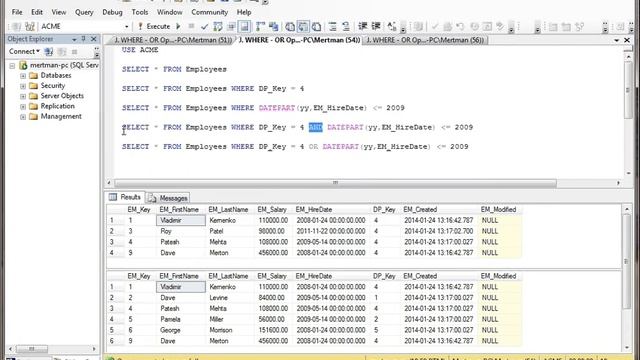
Task: Select cell 'George' in second result grid
Action: click(x=181, y=330)
